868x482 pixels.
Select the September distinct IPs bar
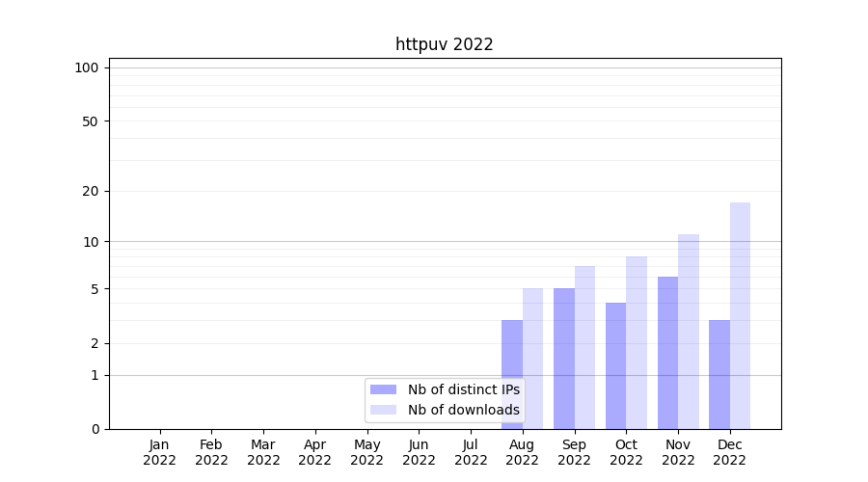pos(564,359)
